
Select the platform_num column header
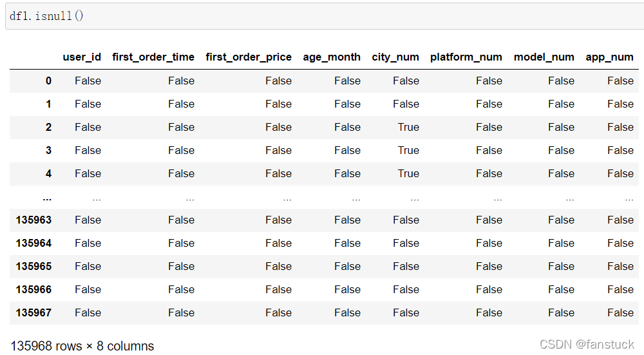pos(466,57)
